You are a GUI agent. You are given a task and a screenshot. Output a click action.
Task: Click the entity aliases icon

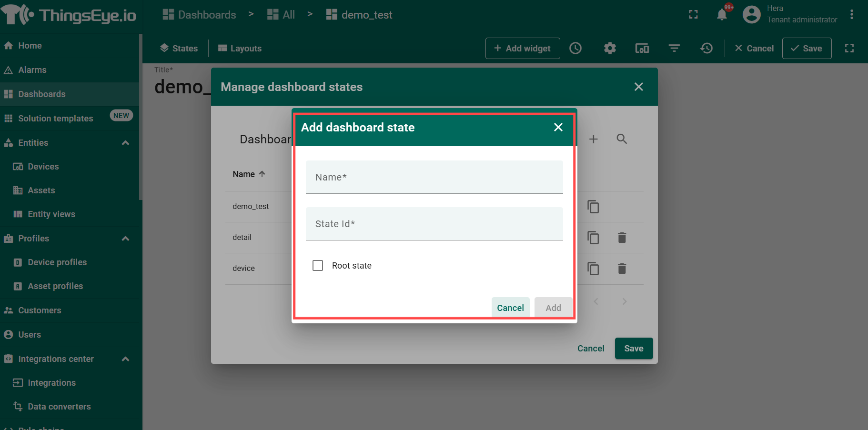point(642,48)
